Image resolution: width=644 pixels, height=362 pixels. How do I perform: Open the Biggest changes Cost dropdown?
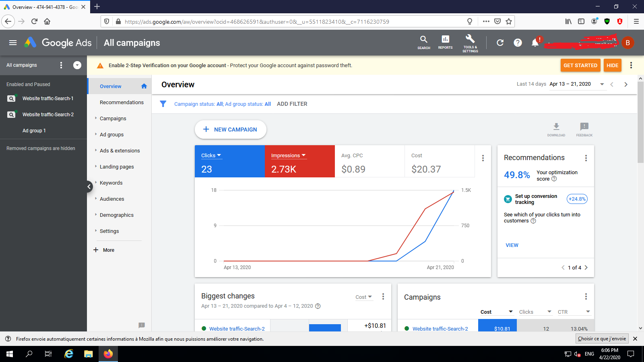[364, 297]
